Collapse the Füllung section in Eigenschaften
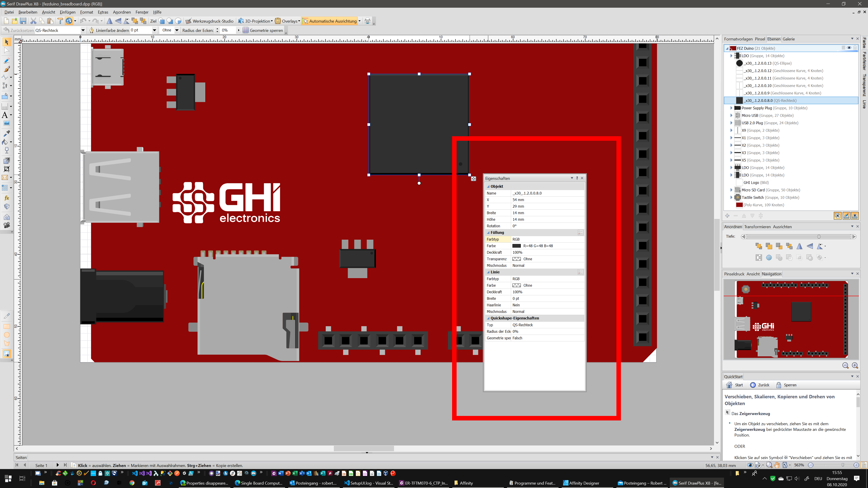 point(488,232)
